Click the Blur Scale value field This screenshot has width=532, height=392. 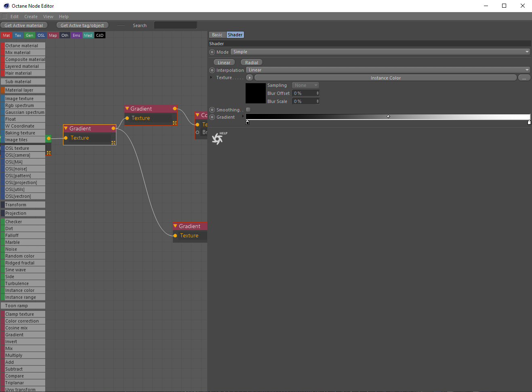[304, 101]
